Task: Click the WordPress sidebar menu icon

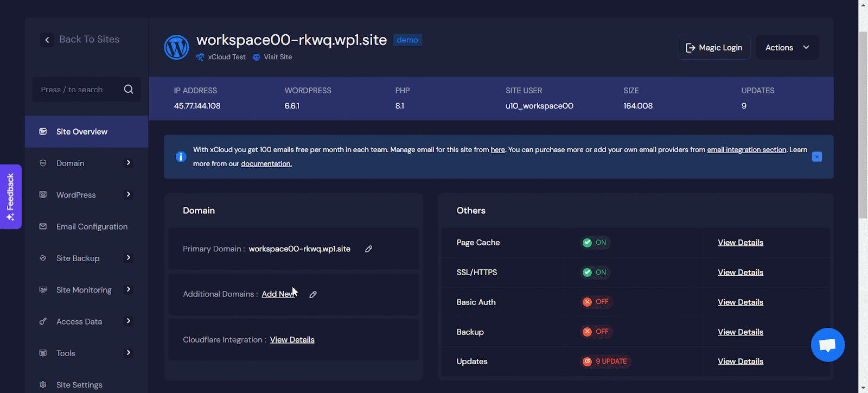Action: [x=43, y=195]
